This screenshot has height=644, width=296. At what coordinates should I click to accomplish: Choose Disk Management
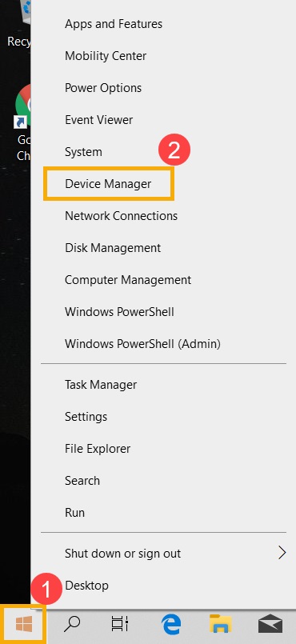point(113,248)
